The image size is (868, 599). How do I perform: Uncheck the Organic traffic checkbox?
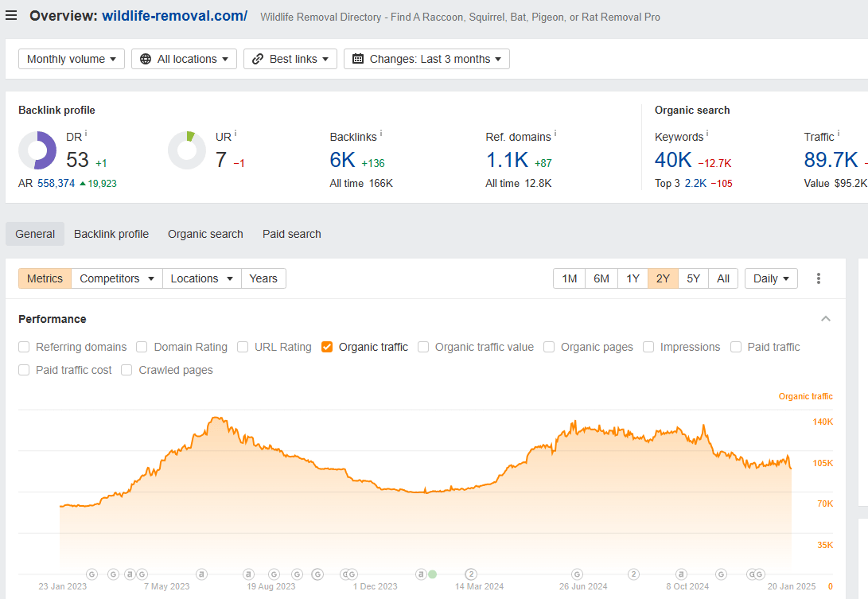pos(327,347)
